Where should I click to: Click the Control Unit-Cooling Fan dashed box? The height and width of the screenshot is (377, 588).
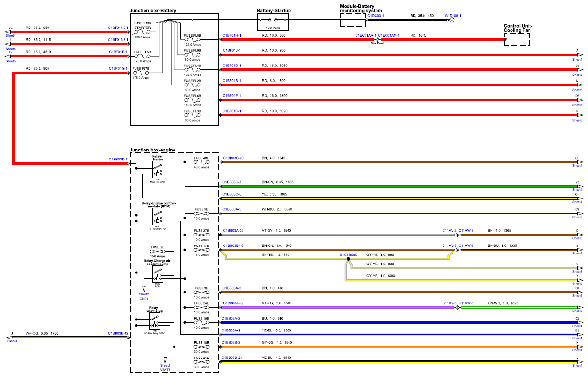coord(517,39)
